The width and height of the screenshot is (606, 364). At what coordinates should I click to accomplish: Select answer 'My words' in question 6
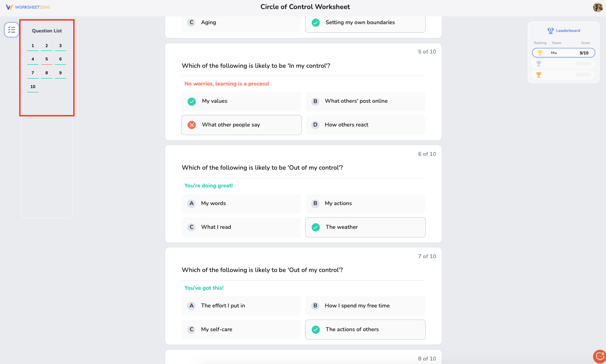click(x=241, y=203)
